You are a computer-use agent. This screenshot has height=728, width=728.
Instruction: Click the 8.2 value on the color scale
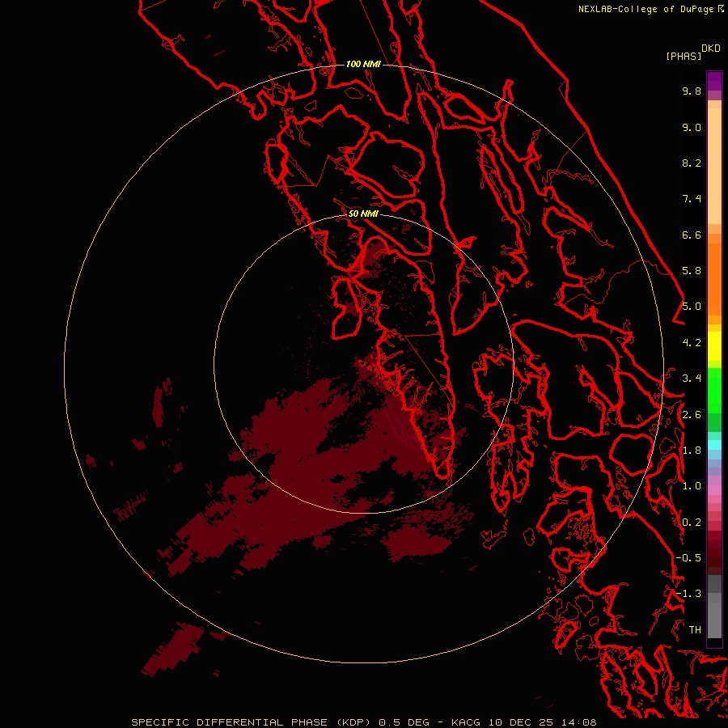692,163
